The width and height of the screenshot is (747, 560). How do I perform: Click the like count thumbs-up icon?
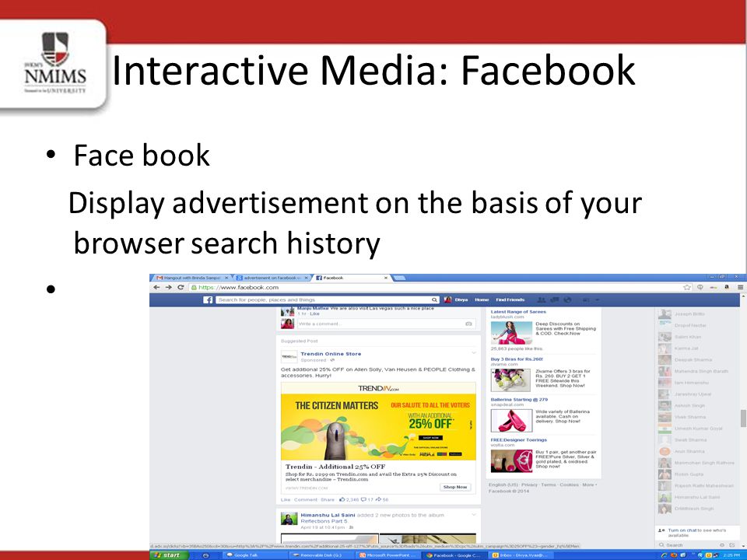342,499
